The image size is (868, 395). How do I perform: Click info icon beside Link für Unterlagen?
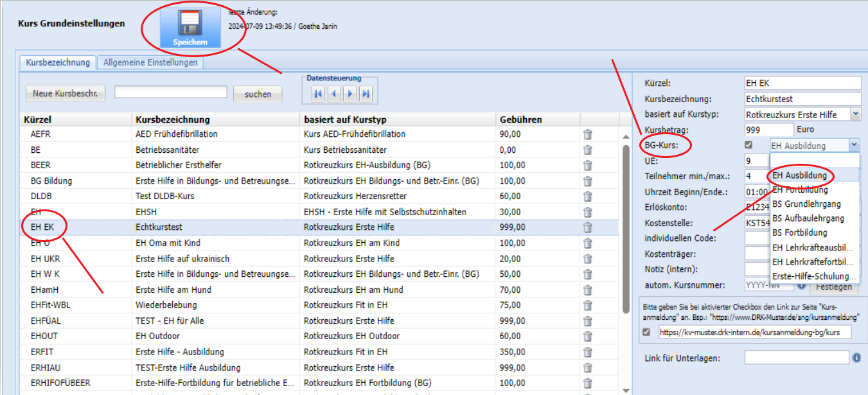click(856, 358)
